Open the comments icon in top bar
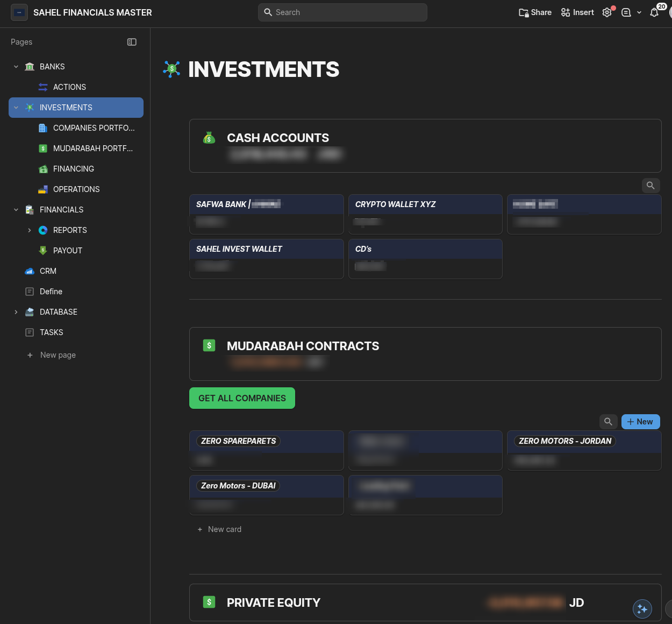672x624 pixels. point(626,12)
